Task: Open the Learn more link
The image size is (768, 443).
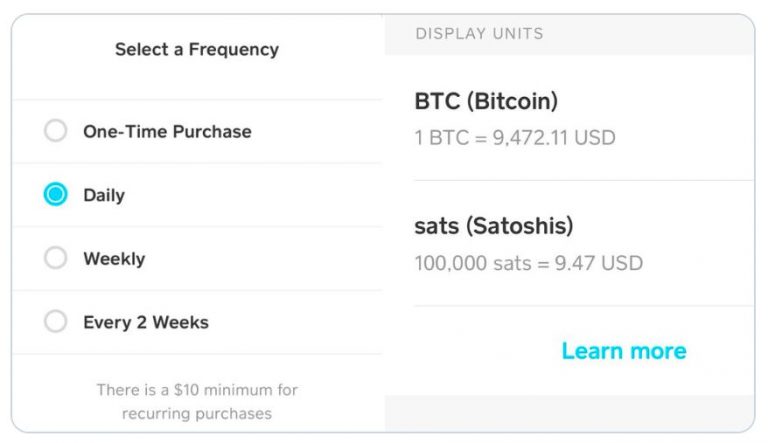Action: tap(624, 351)
